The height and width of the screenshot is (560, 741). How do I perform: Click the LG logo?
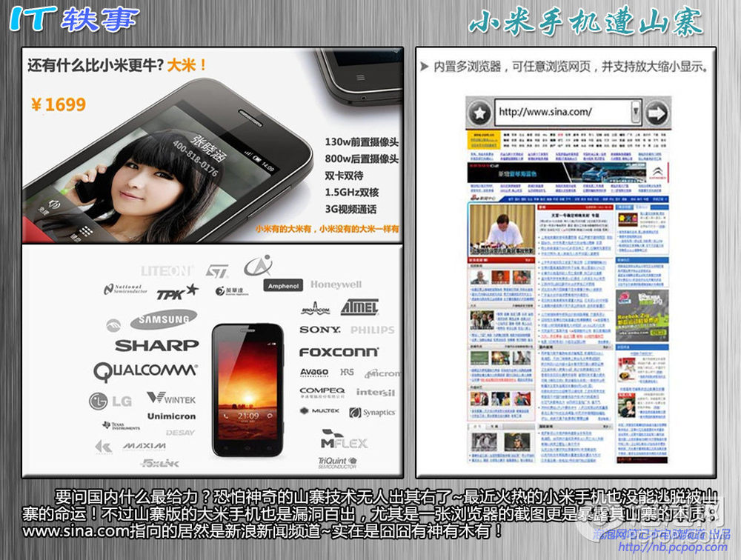pos(112,401)
